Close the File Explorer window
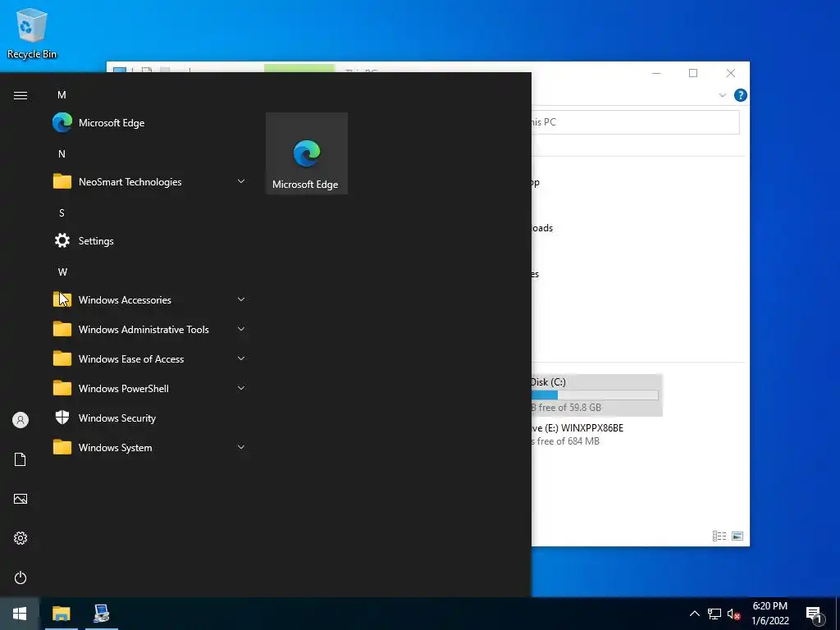Image resolution: width=840 pixels, height=630 pixels. coord(731,73)
